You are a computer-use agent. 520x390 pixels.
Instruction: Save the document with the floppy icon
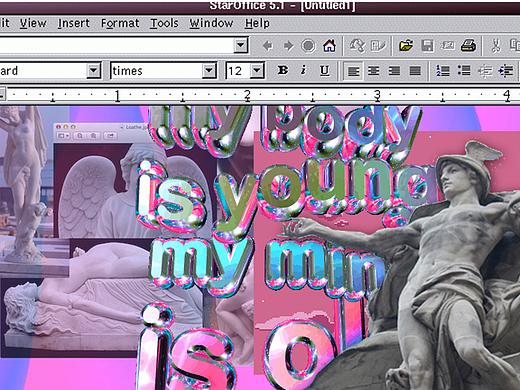pos(427,45)
